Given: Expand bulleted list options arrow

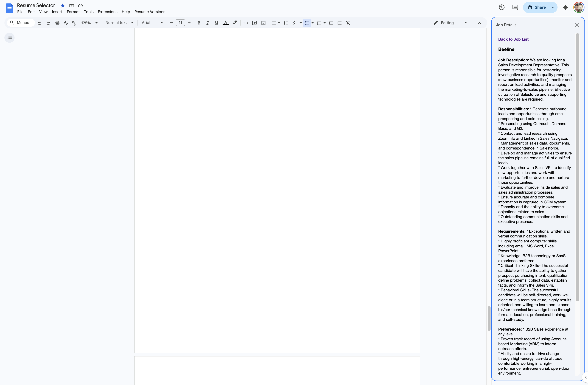Looking at the screenshot, I should pos(313,23).
